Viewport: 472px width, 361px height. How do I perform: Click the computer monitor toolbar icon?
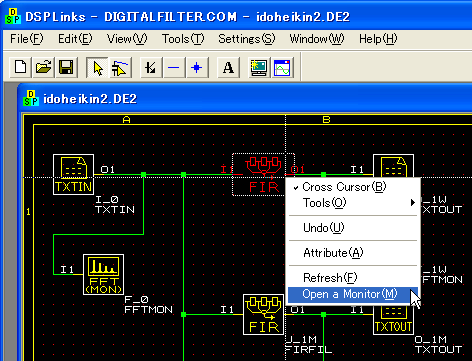point(259,67)
